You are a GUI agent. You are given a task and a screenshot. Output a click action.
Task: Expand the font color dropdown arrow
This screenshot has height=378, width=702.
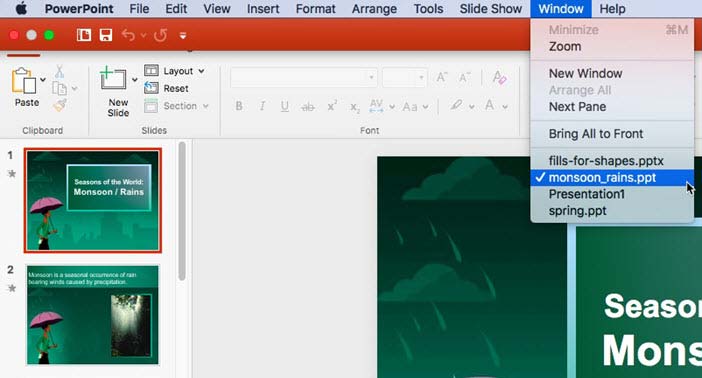click(x=505, y=107)
